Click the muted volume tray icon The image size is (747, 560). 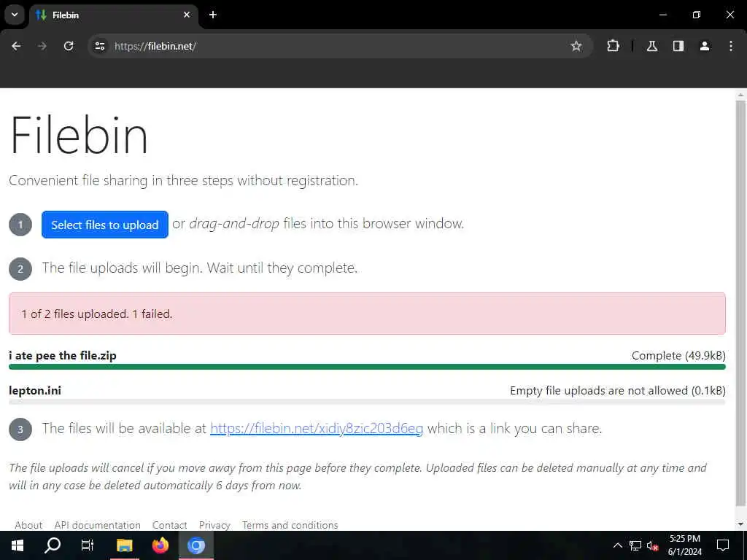coord(652,545)
